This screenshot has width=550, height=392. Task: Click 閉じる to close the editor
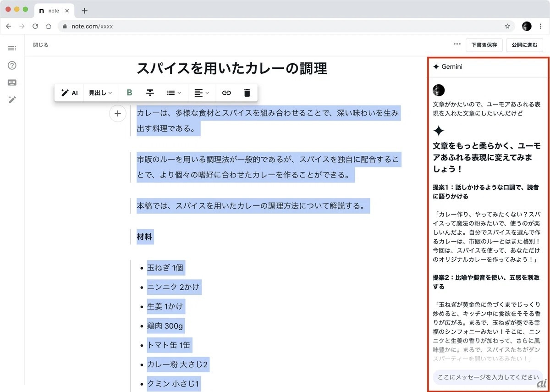point(41,45)
